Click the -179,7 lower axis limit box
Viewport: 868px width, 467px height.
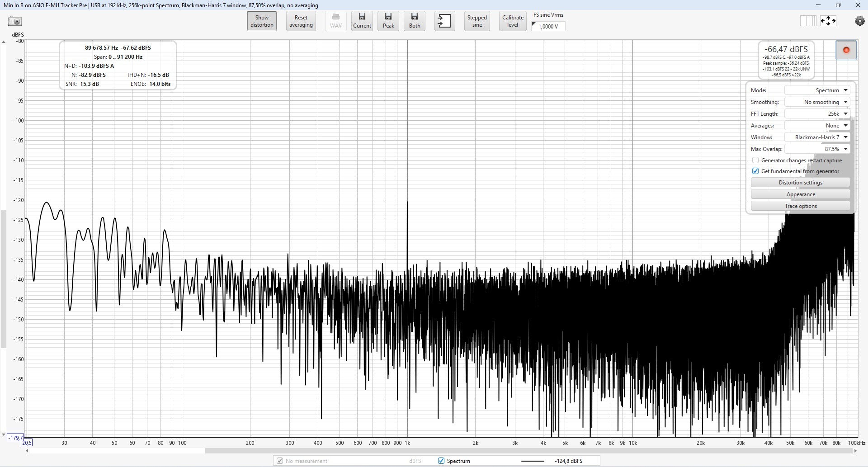coord(15,438)
